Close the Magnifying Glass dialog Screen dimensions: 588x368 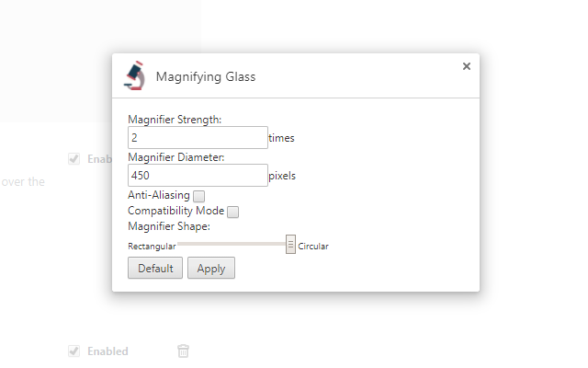(467, 66)
